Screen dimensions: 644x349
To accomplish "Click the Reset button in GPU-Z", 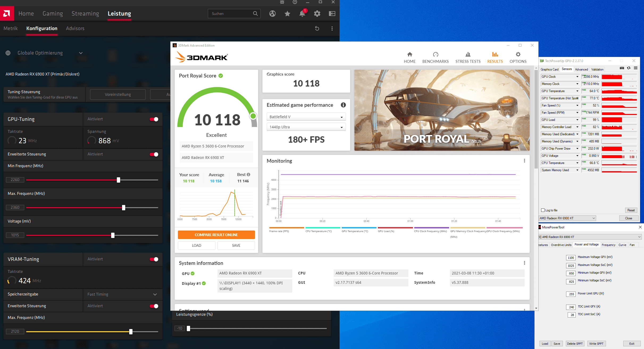I will [x=631, y=210].
